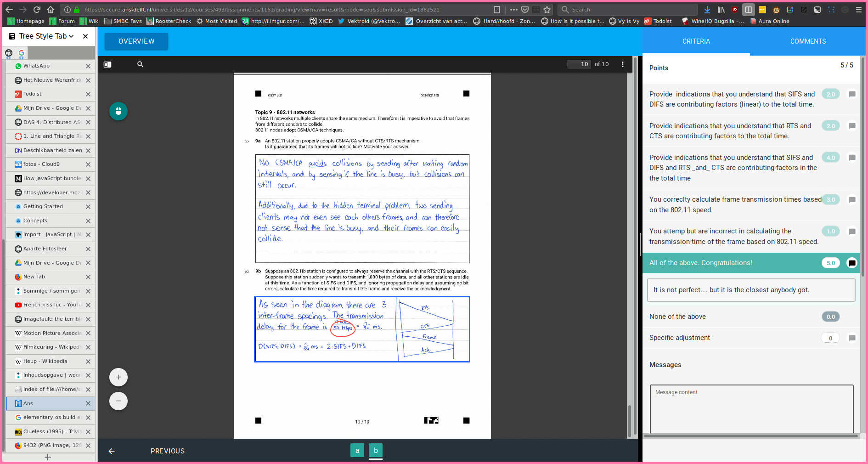Image resolution: width=868 pixels, height=464 pixels.
Task: Click the back arrow beside PREVIOUS
Action: click(112, 451)
